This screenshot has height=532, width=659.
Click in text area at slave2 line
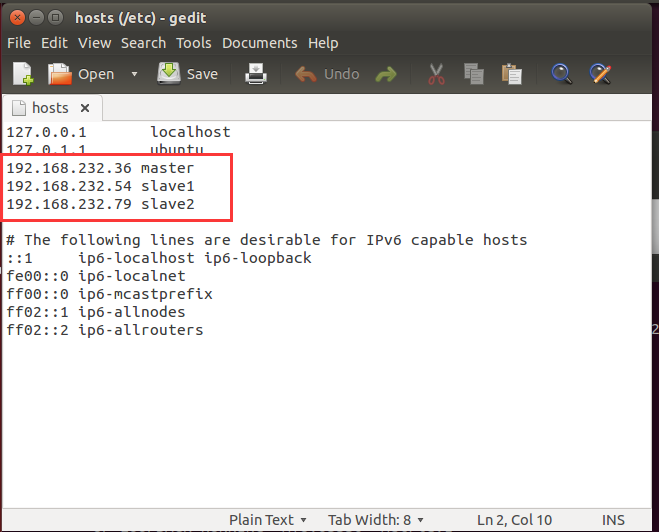[x=168, y=205]
